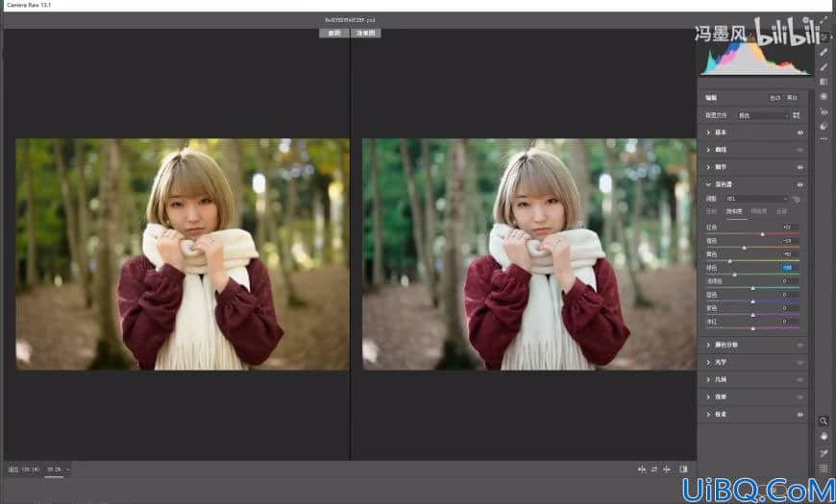The image size is (836, 504).
Task: Toggle full screen mode icon at top right
Action: (824, 20)
